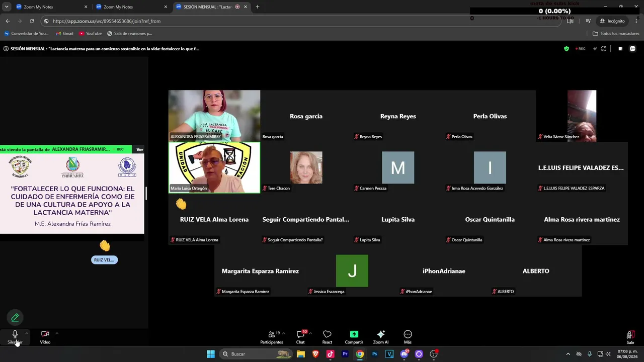Open Photoshop from the taskbar
Viewport: 644px width, 362px height.
coord(375,354)
